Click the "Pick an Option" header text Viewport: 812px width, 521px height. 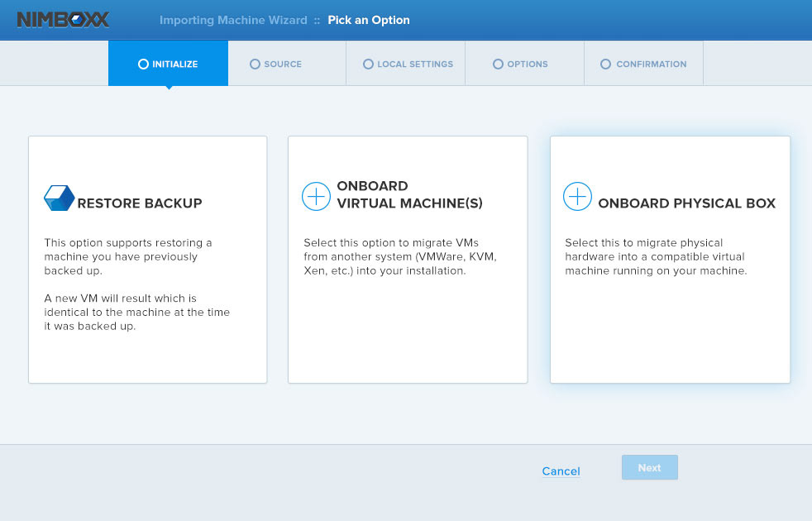pos(369,20)
